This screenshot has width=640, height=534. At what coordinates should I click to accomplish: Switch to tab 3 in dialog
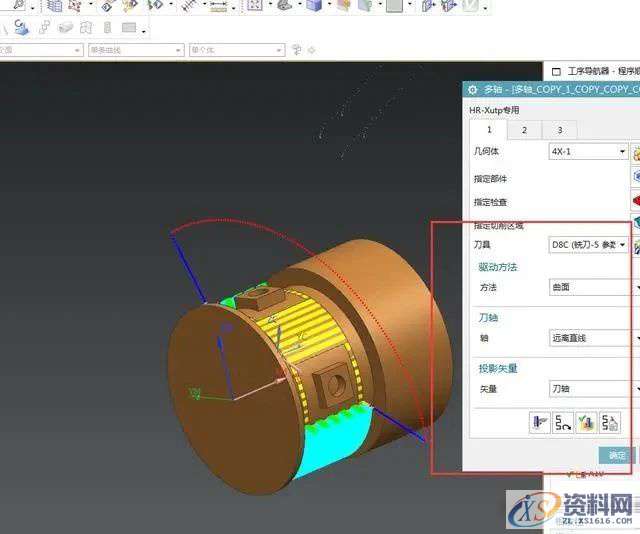pyautogui.click(x=559, y=130)
